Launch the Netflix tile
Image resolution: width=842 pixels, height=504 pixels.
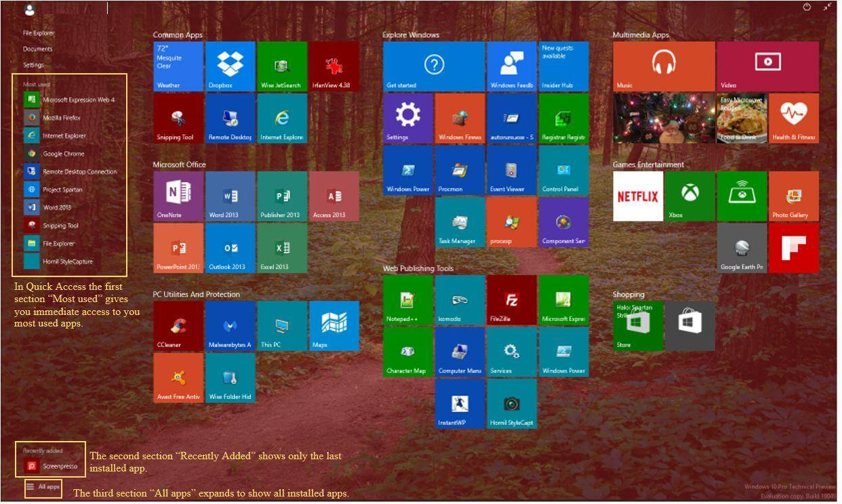tap(638, 196)
